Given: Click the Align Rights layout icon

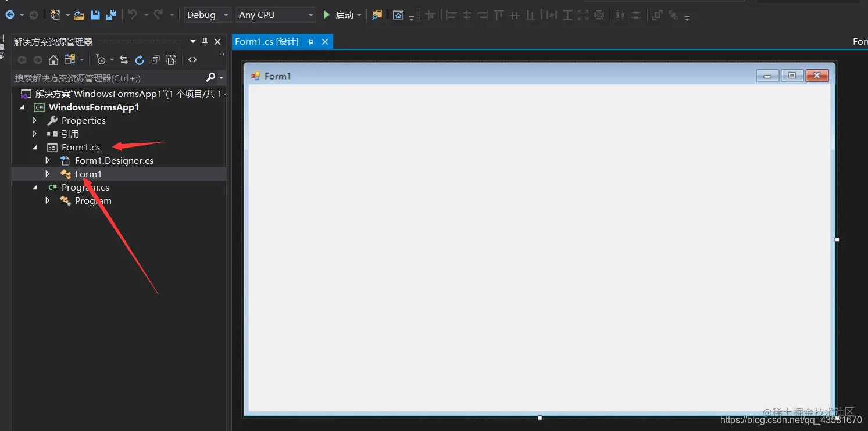Looking at the screenshot, I should tap(483, 15).
